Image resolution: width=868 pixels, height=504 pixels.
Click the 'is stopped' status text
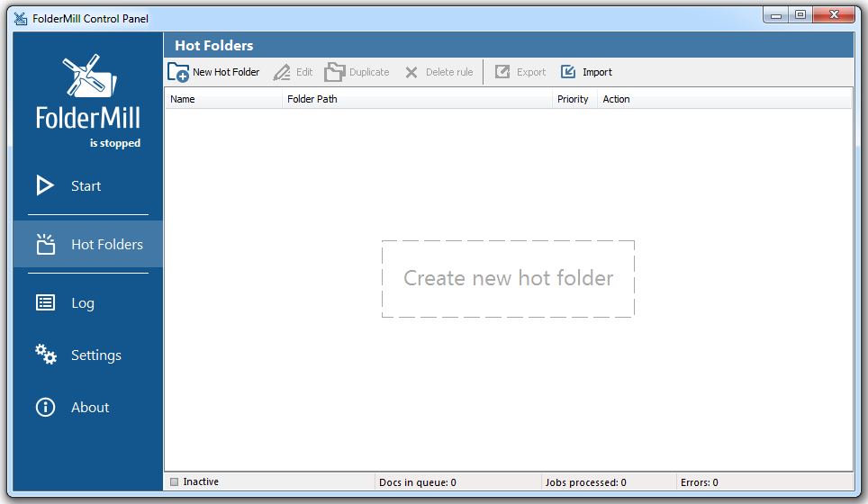tap(115, 143)
